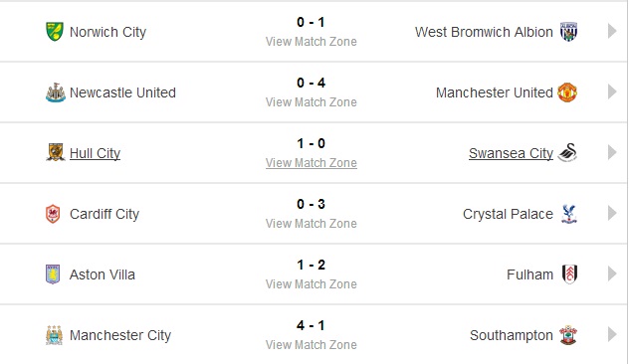Image resolution: width=630 pixels, height=364 pixels.
Task: Expand the Newcastle vs Manchester United arrow
Action: point(612,91)
